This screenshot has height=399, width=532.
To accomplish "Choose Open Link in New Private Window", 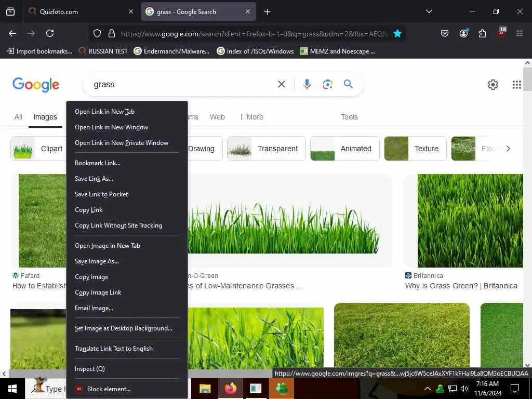I will 127,143.
